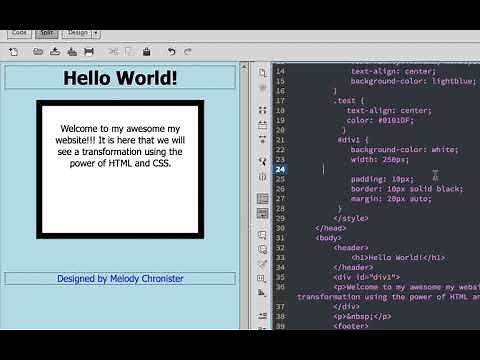The width and height of the screenshot is (480, 360).
Task: Click line number 24 in the gutter
Action: 280,169
